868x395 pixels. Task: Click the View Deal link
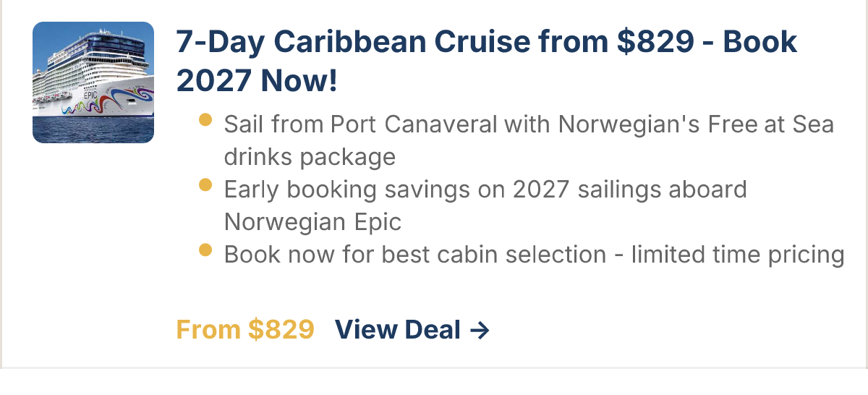click(x=398, y=330)
